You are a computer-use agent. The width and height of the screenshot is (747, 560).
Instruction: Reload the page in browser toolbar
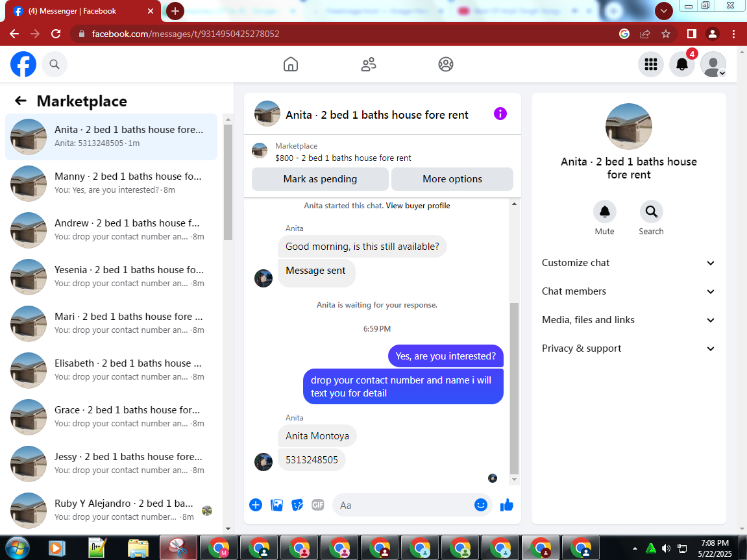pyautogui.click(x=56, y=34)
